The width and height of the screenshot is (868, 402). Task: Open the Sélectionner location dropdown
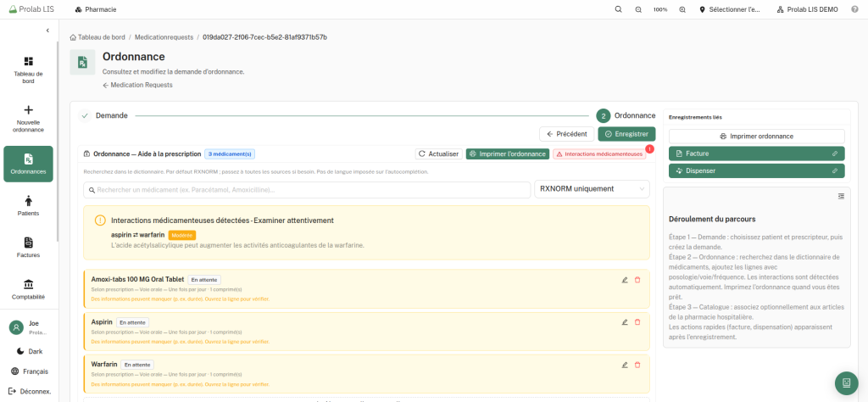(729, 9)
